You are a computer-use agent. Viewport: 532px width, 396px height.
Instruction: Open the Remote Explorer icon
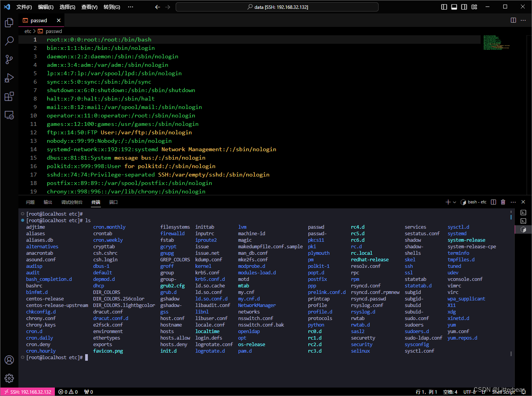coord(9,115)
